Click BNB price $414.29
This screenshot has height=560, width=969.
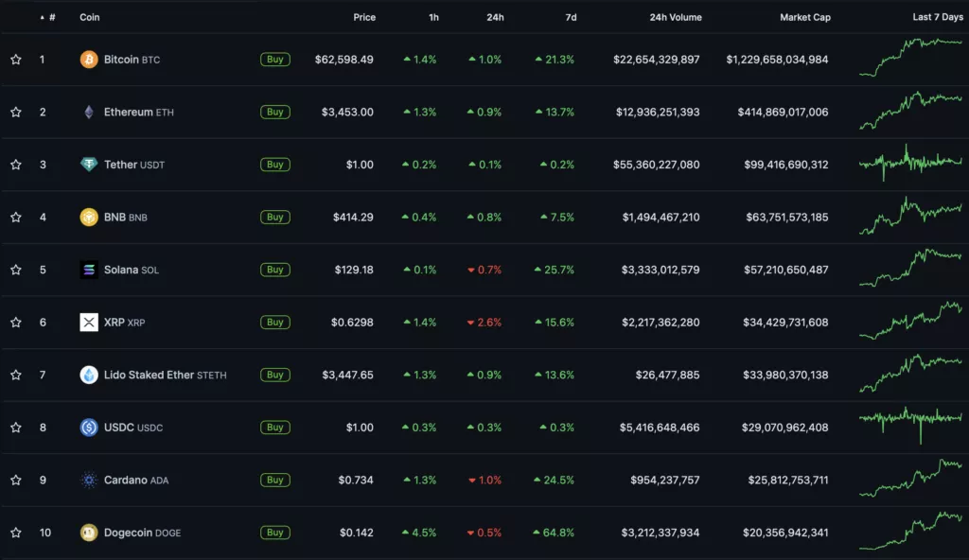coord(353,217)
